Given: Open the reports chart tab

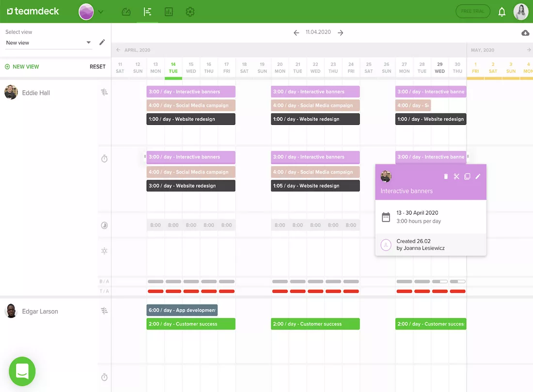Looking at the screenshot, I should coord(169,12).
